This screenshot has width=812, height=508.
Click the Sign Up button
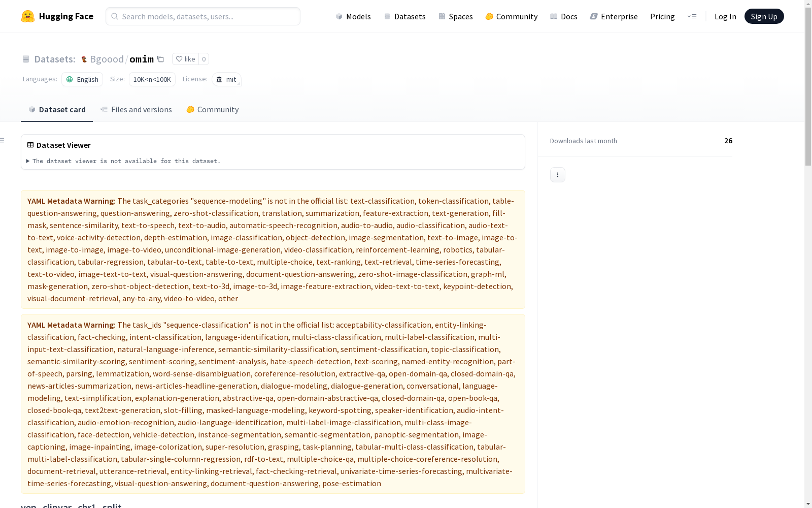[x=764, y=16]
